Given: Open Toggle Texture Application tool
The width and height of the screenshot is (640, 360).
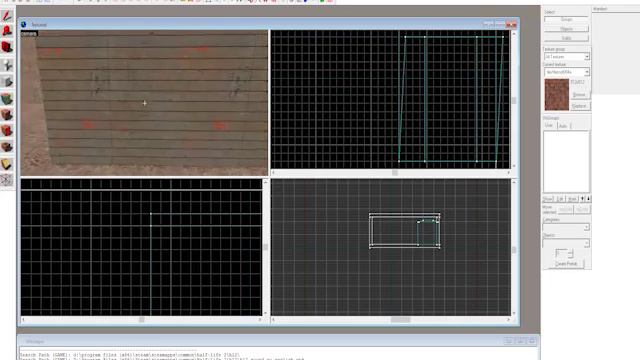Looking at the screenshot, I should [7, 98].
